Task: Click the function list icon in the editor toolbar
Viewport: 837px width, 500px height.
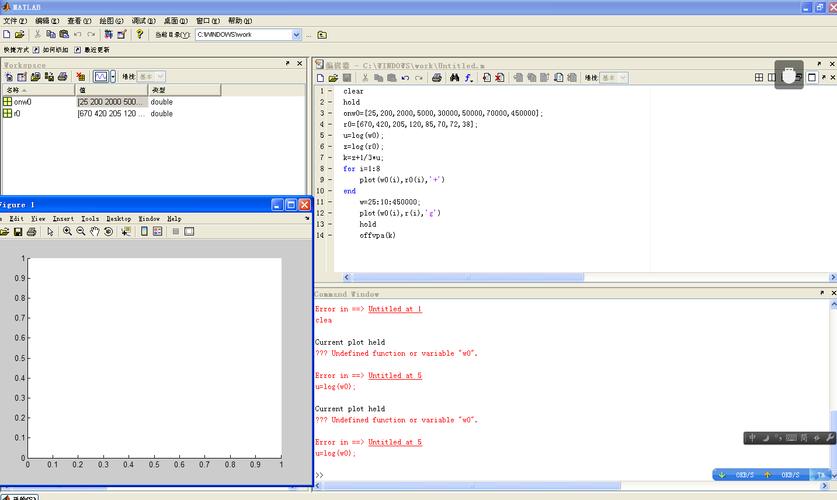Action: tap(468, 77)
